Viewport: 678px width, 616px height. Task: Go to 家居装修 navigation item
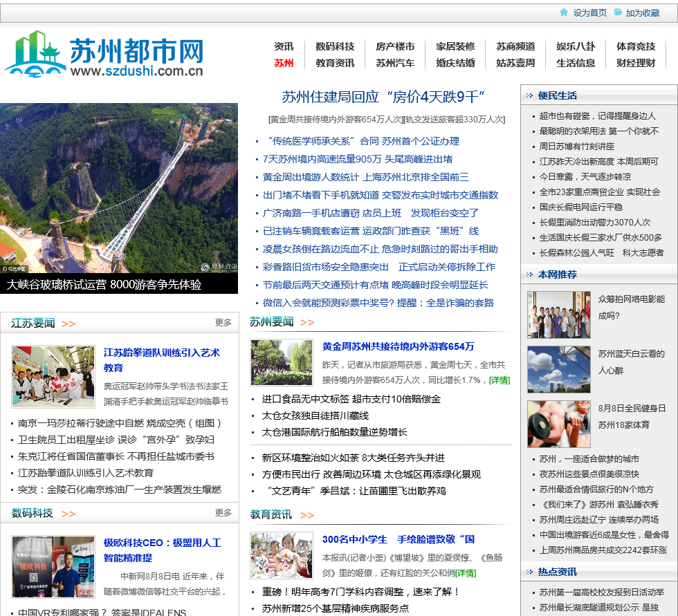[x=455, y=46]
